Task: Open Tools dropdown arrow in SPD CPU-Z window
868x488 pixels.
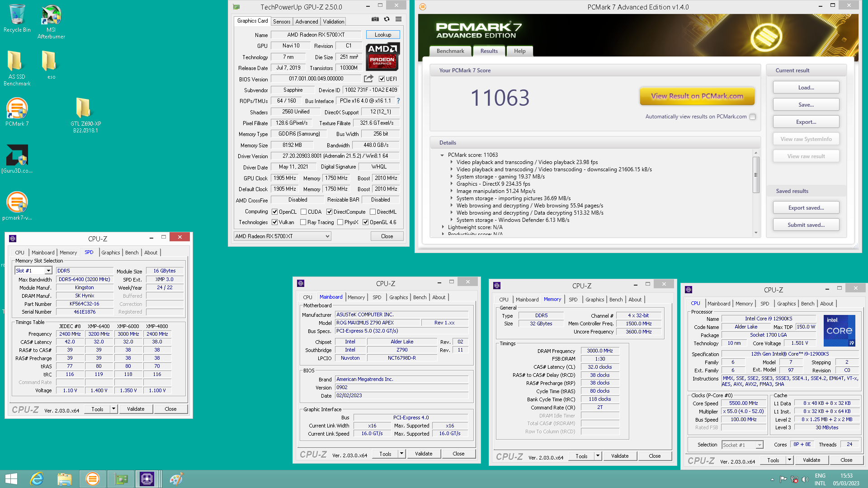Action: pos(114,409)
